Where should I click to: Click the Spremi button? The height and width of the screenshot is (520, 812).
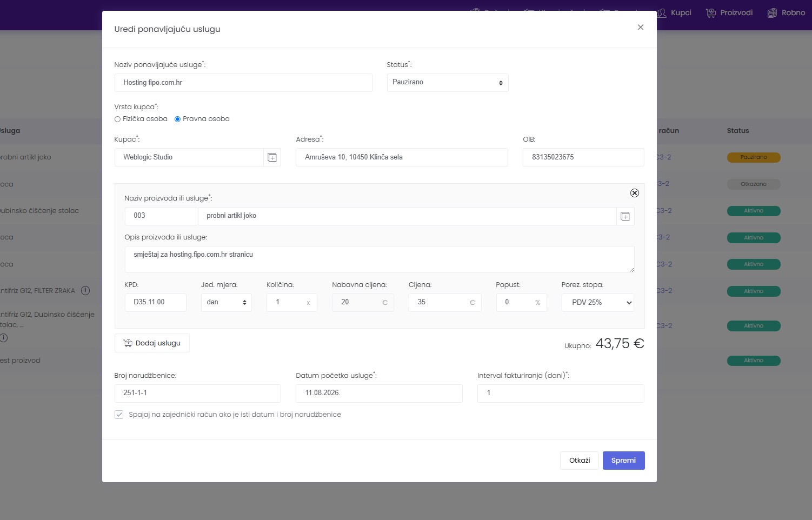pos(624,461)
